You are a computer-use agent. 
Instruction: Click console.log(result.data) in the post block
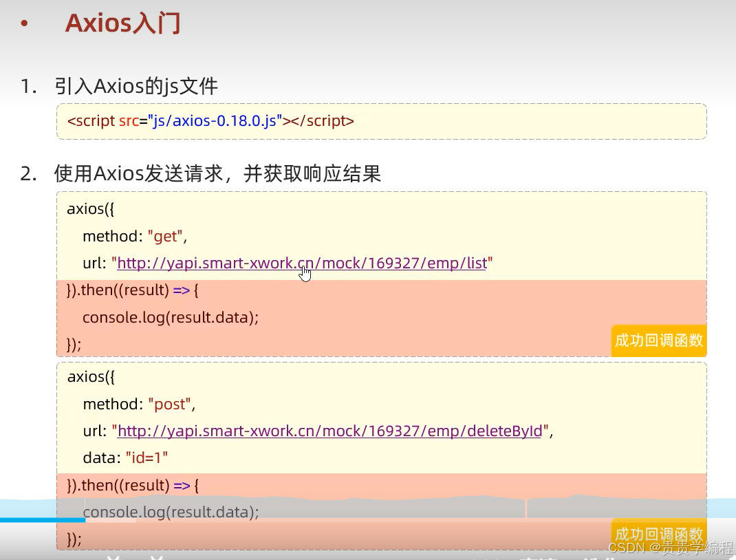[x=171, y=512]
